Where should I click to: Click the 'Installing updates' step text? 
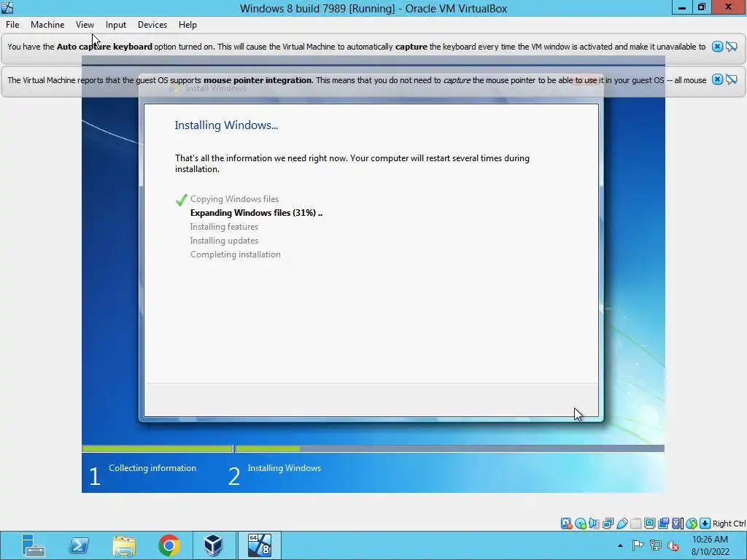[224, 241]
